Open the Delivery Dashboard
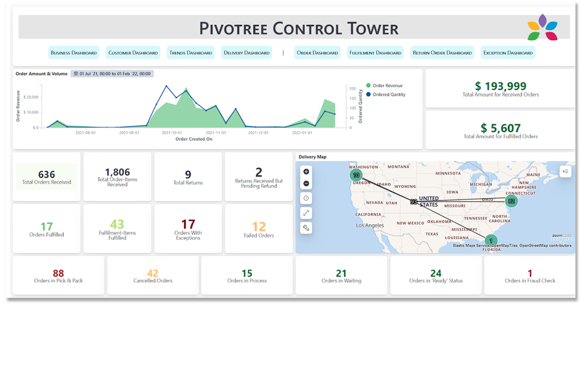Viewport: 588px width, 390px height. pyautogui.click(x=246, y=53)
